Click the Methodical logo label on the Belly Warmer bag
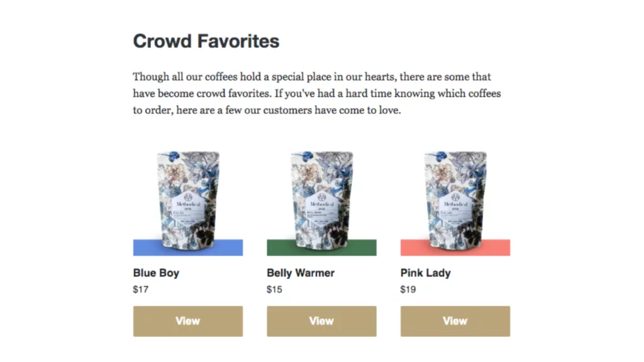This screenshot has height=362, width=644. [321, 207]
